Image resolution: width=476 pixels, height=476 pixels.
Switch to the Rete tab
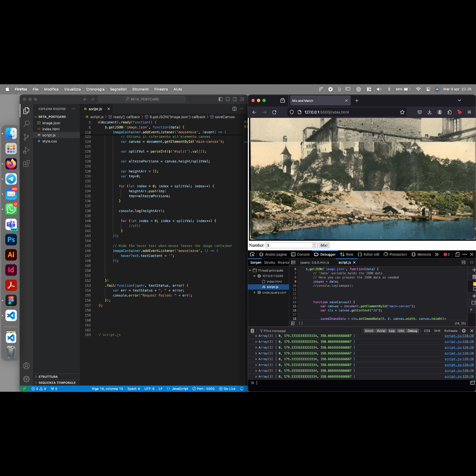point(347,254)
